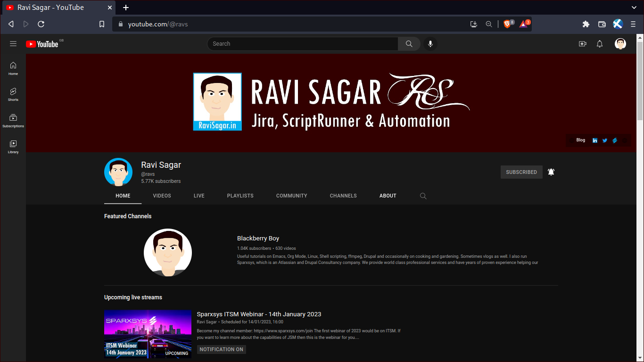
Task: Switch to the Community channel tab
Action: click(292, 196)
